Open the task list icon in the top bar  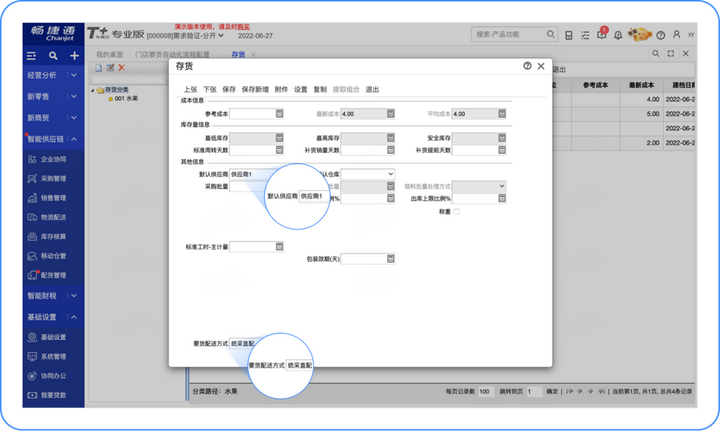pos(585,35)
